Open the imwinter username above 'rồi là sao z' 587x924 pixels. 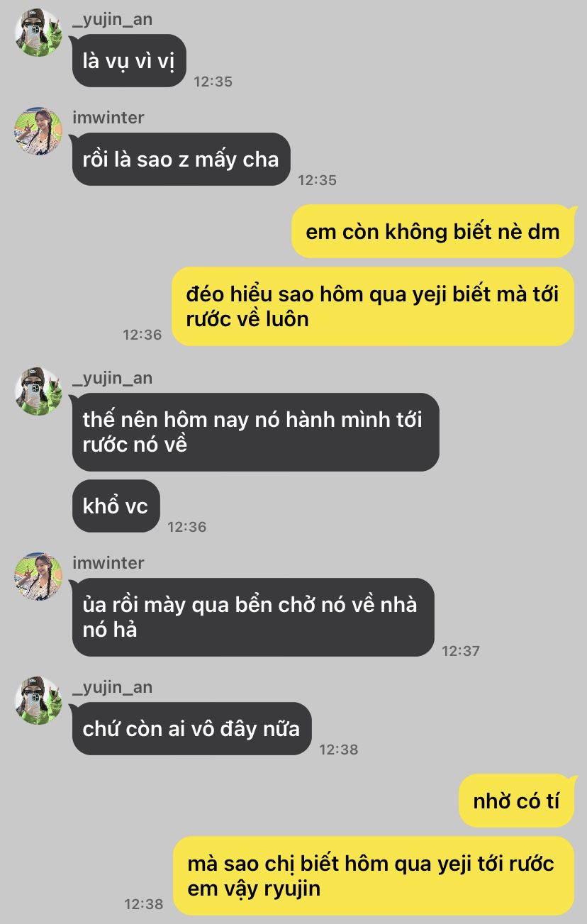(x=108, y=118)
